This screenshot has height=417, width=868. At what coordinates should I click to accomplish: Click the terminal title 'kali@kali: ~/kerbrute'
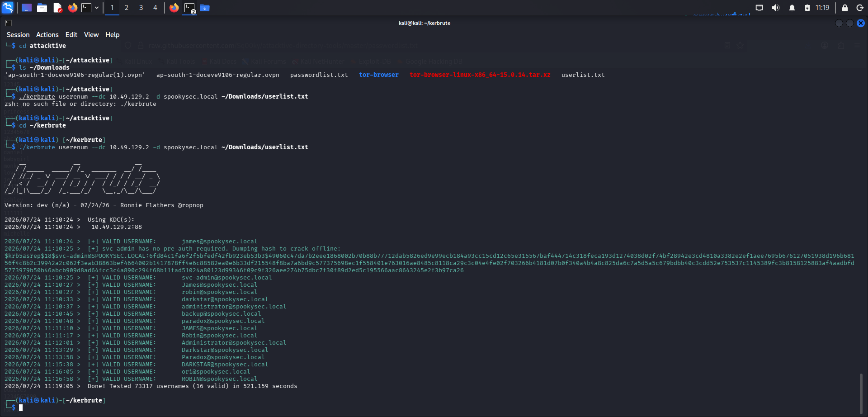425,23
